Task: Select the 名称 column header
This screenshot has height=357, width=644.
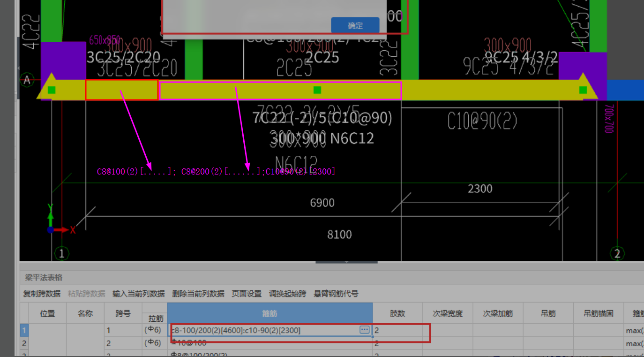Action: click(x=85, y=313)
